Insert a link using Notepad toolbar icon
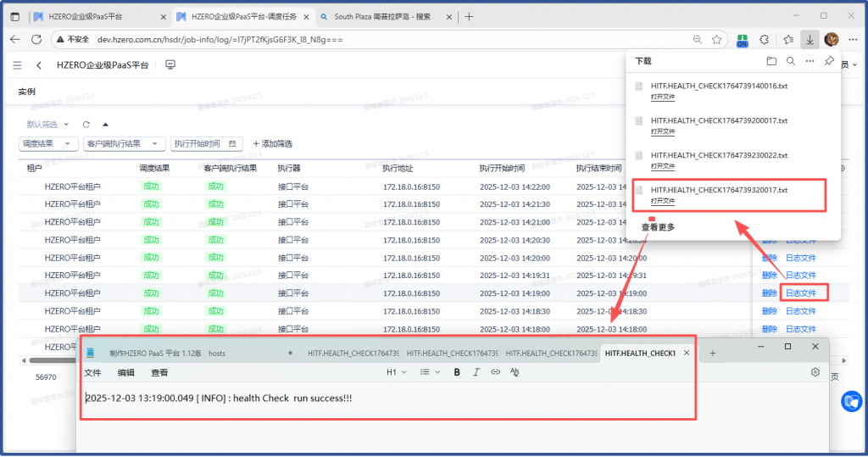Screen dimensions: 868x457 [495, 372]
